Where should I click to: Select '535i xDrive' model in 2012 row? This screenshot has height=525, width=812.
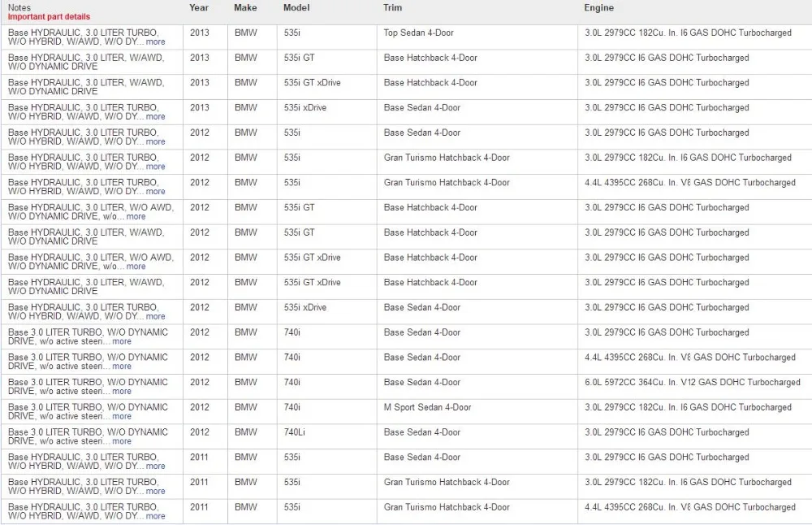click(327, 312)
